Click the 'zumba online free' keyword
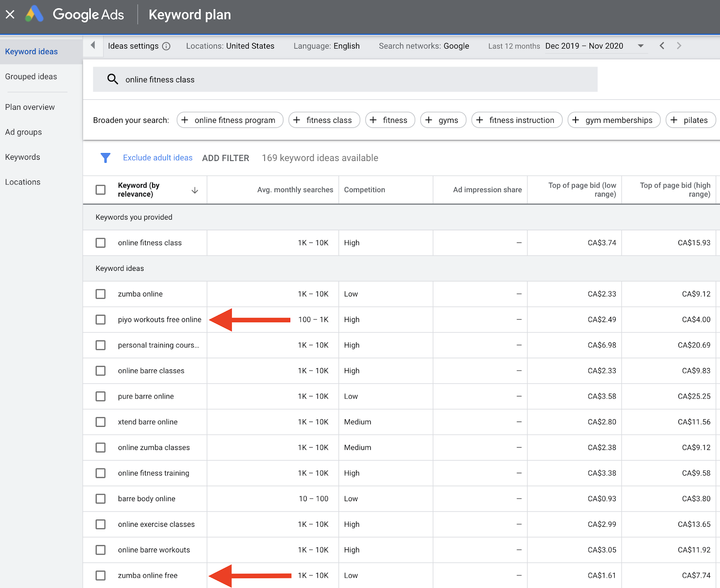 [x=148, y=575]
